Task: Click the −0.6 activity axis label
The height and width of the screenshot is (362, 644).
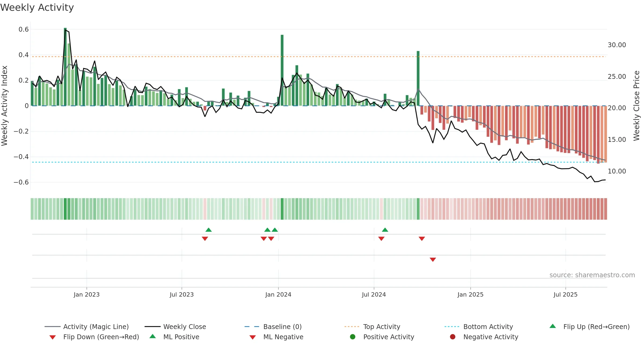Action: coord(21,182)
